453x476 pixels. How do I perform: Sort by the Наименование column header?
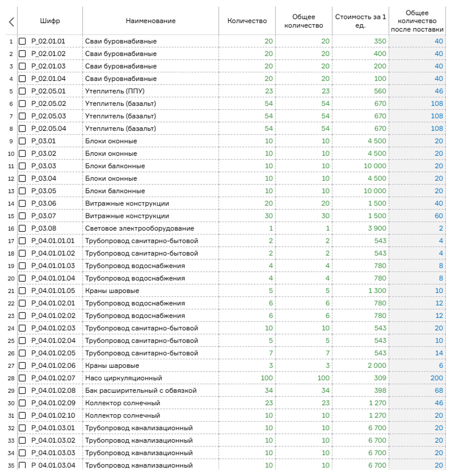pyautogui.click(x=150, y=21)
